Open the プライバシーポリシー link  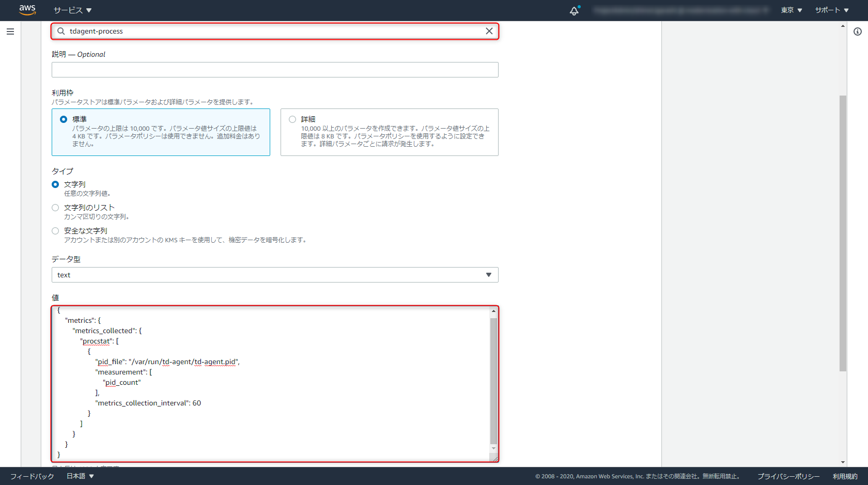coord(788,476)
